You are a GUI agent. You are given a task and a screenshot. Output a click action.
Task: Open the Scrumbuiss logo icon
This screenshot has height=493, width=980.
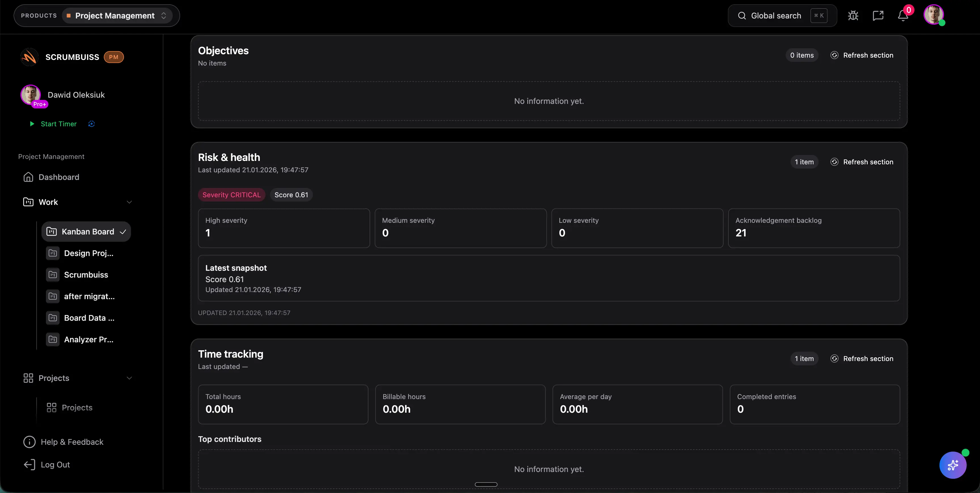29,57
